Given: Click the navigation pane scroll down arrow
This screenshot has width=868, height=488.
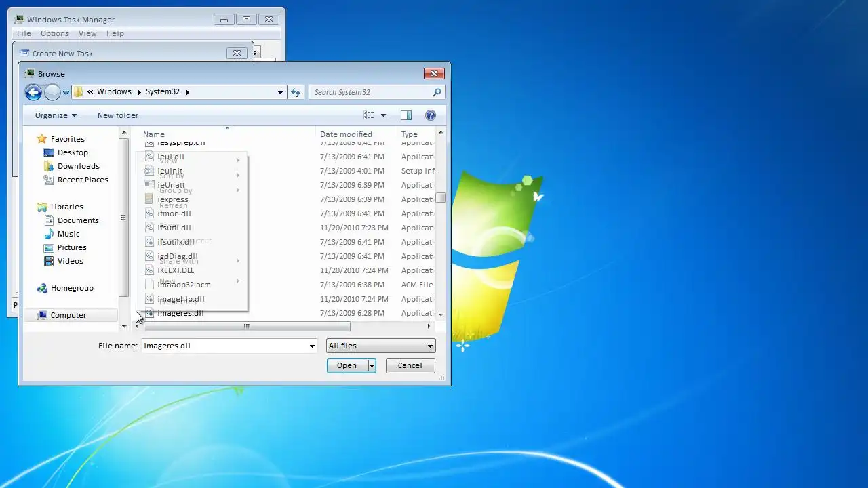Looking at the screenshot, I should [124, 326].
